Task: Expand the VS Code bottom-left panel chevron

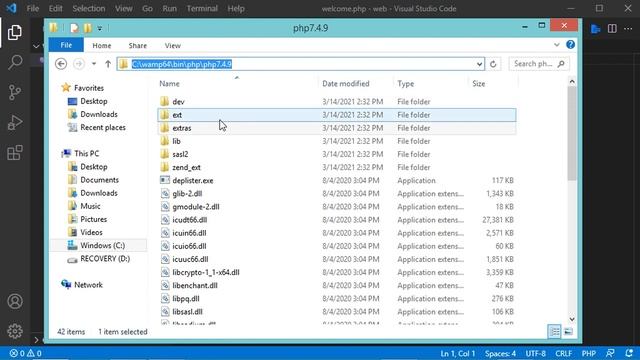Action: pos(36,340)
